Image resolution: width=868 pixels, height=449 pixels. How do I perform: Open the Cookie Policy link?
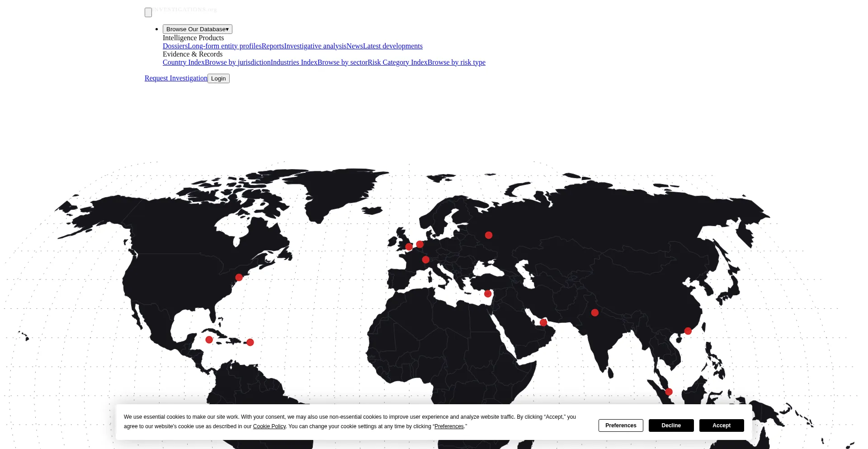269,426
